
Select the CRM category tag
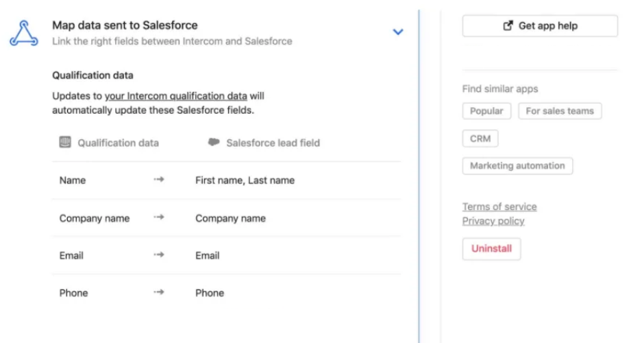pyautogui.click(x=480, y=138)
